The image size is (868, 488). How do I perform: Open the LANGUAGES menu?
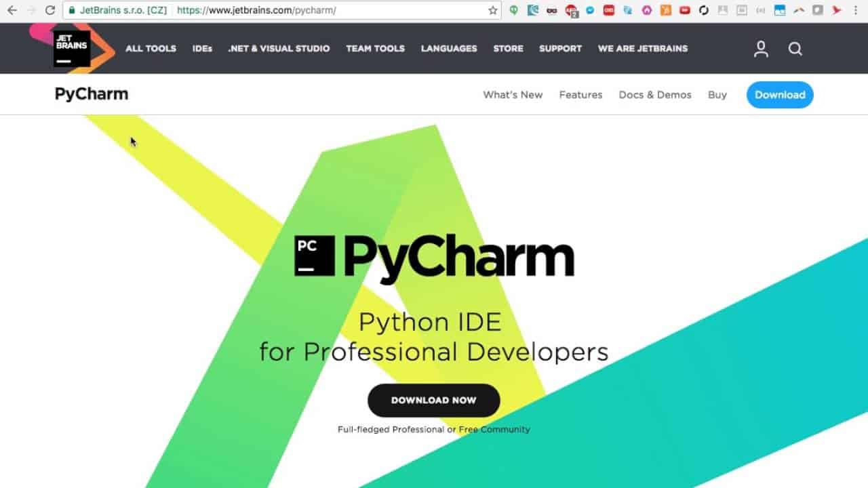point(449,49)
